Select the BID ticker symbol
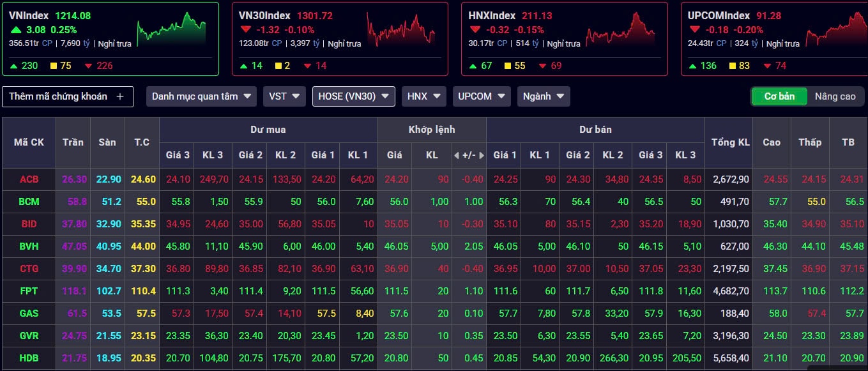Viewport: 868px width, 371px height. tap(29, 224)
